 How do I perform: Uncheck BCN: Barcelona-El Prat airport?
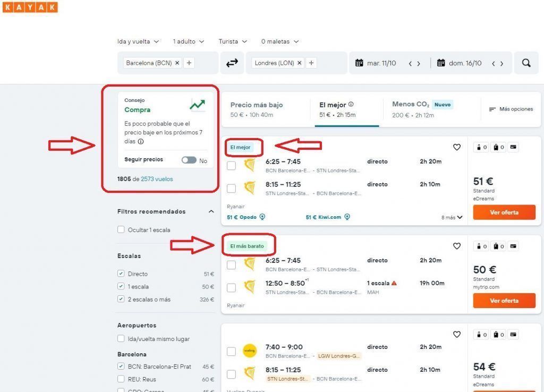pyautogui.click(x=121, y=366)
